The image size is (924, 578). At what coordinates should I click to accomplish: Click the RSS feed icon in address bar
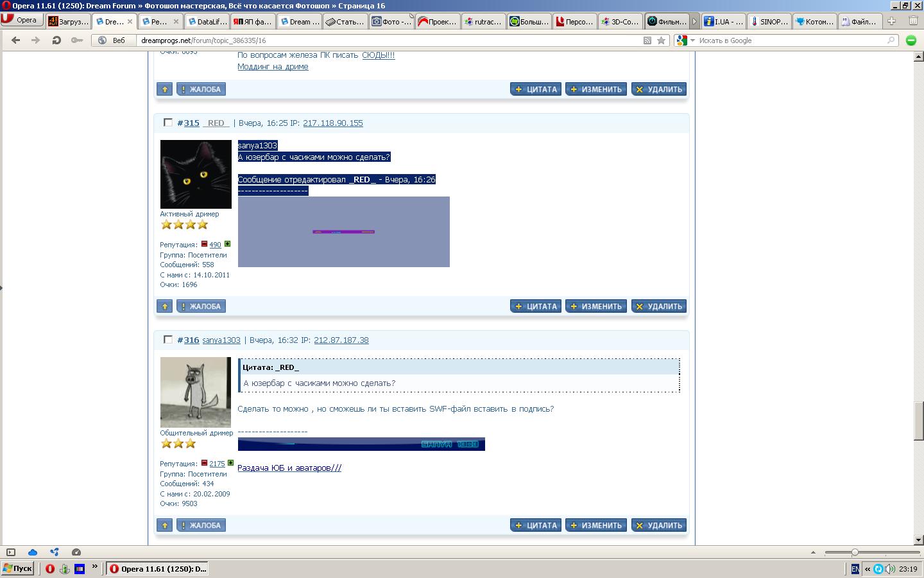[647, 40]
